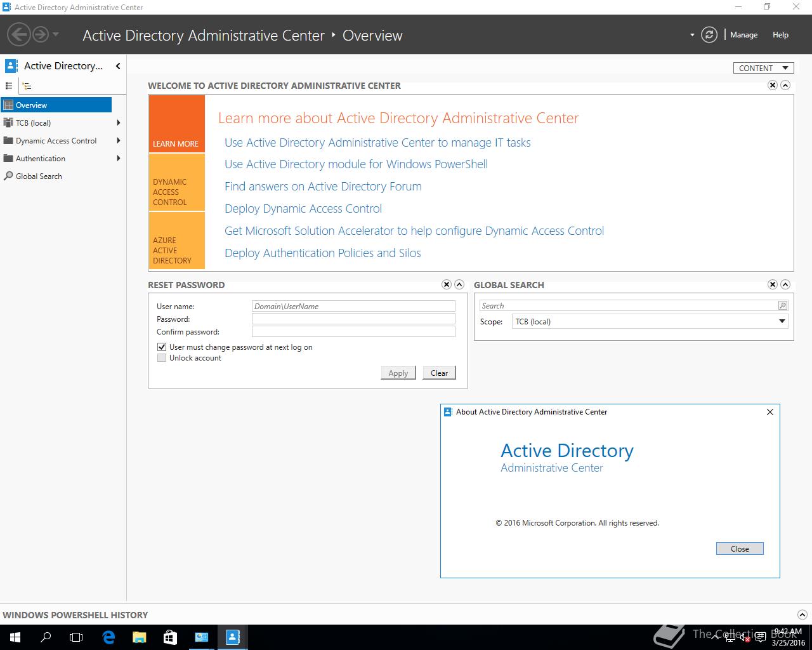Click the Confirm password field
Image resolution: width=812 pixels, height=650 pixels.
point(353,331)
